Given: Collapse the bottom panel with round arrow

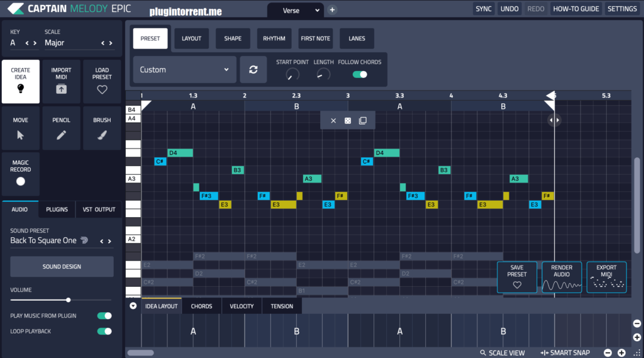Looking at the screenshot, I should pyautogui.click(x=133, y=306).
